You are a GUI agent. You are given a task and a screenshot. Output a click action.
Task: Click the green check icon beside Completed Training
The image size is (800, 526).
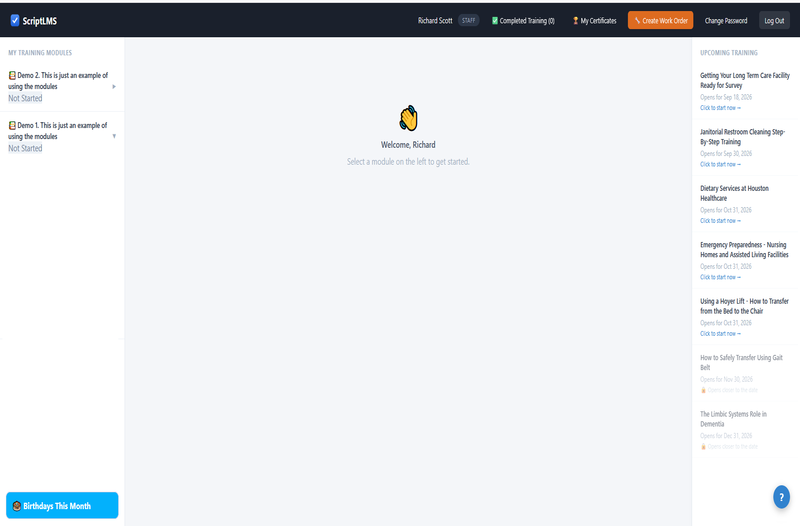pos(494,21)
